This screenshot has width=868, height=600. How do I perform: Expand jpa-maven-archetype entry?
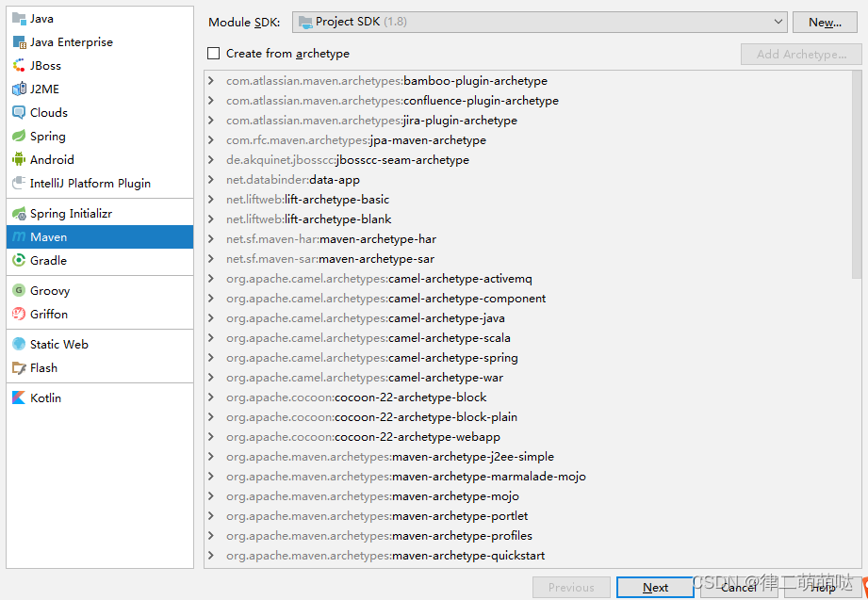click(211, 140)
